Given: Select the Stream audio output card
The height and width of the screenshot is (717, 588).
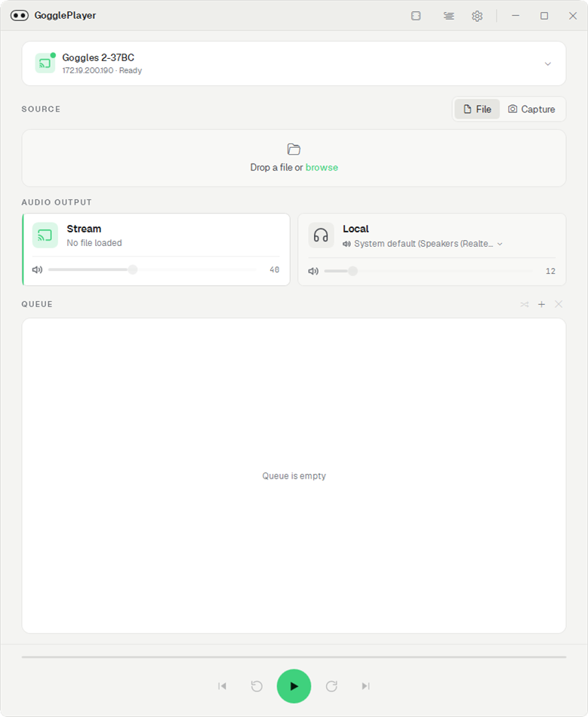Looking at the screenshot, I should coord(156,249).
